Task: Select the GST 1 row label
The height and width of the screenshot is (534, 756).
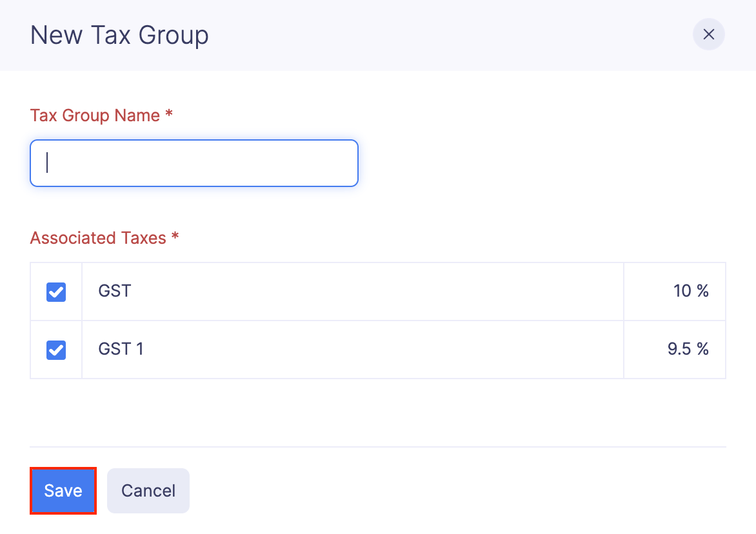Action: click(121, 350)
